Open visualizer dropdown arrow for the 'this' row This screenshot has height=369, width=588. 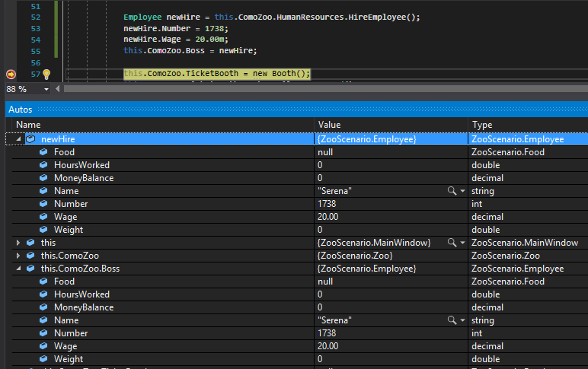(x=462, y=243)
